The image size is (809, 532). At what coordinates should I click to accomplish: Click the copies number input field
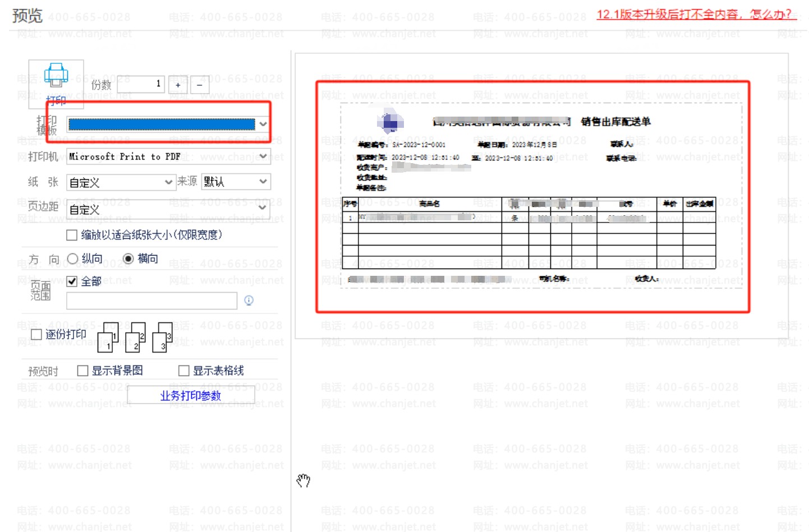click(141, 85)
